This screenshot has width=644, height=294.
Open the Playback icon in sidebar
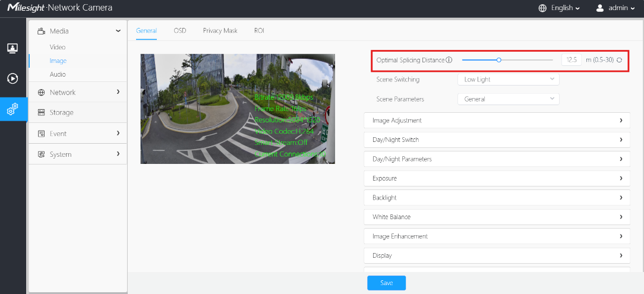12,78
